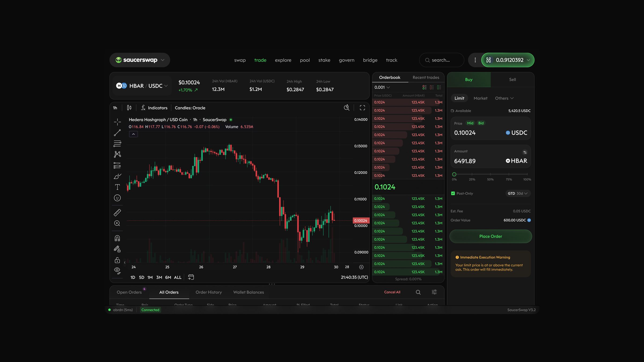Image resolution: width=644 pixels, height=362 pixels.
Task: Open the Order History tab
Action: click(208, 292)
